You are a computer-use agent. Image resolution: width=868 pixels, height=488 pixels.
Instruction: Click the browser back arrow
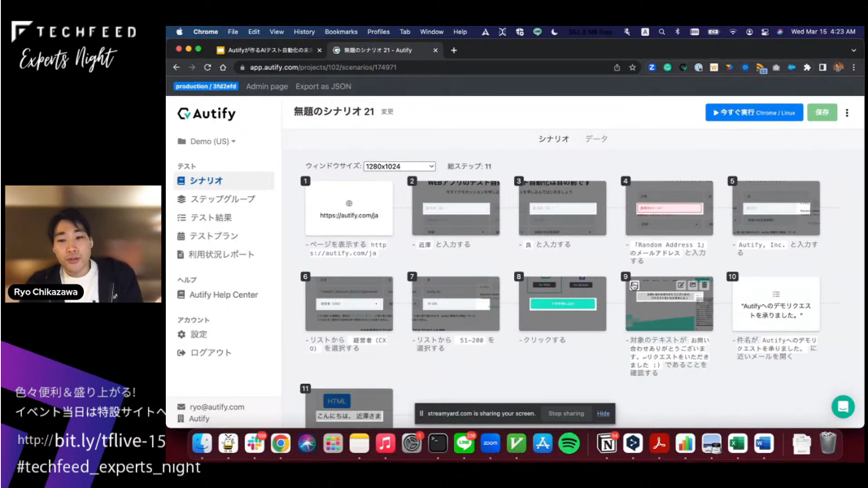point(177,67)
